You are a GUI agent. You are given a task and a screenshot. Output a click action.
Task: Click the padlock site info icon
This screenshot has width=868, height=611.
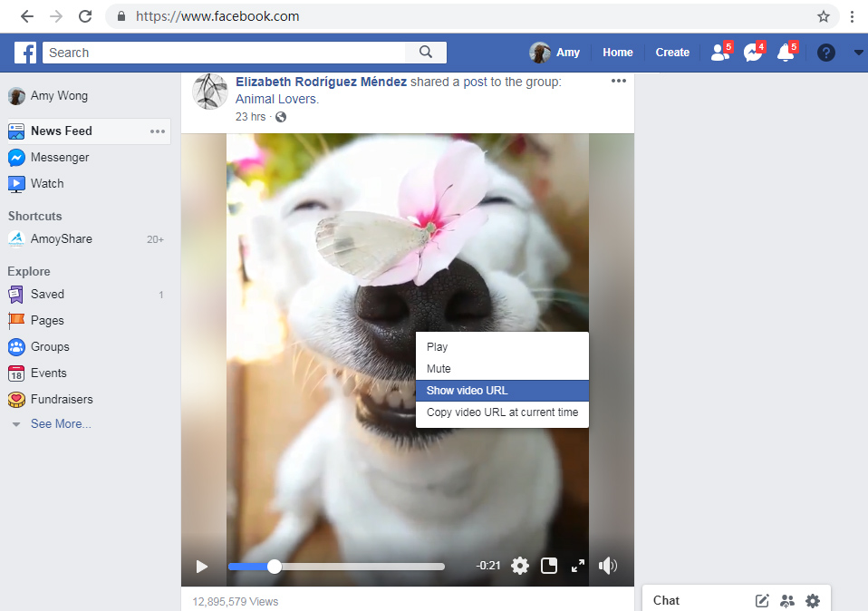(121, 16)
